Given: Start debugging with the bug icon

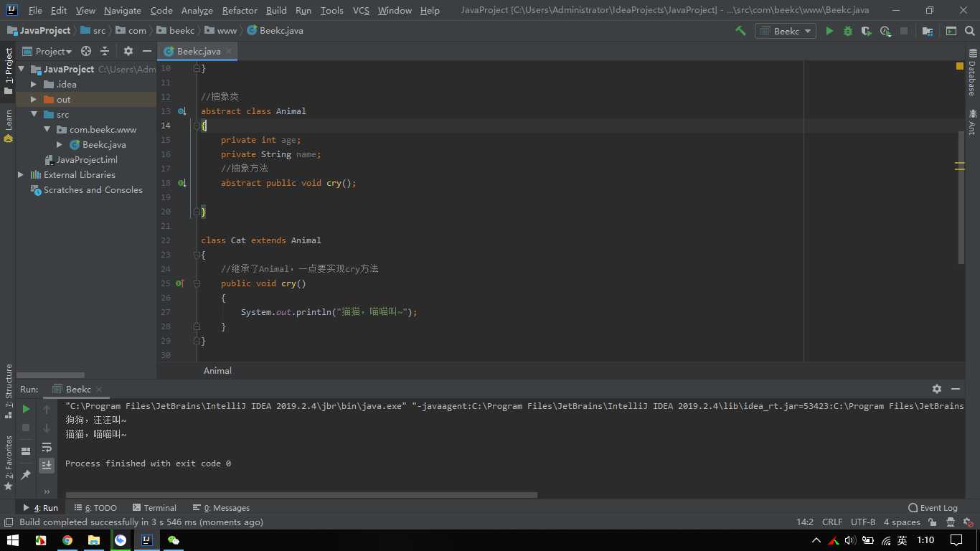Looking at the screenshot, I should click(848, 31).
